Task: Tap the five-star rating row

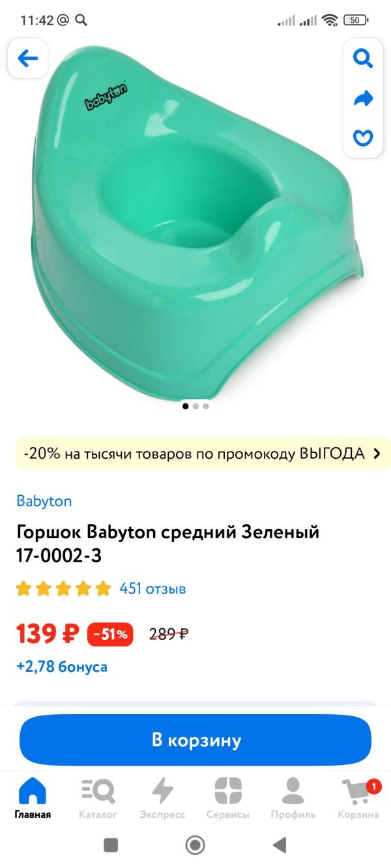Action: 63,589
